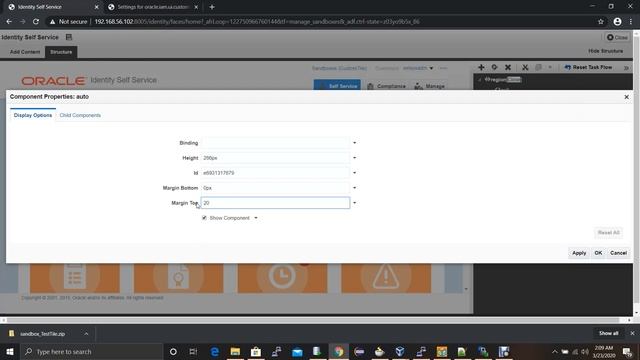Click the icon beside Identity Self Service title

pyautogui.click(x=69, y=37)
